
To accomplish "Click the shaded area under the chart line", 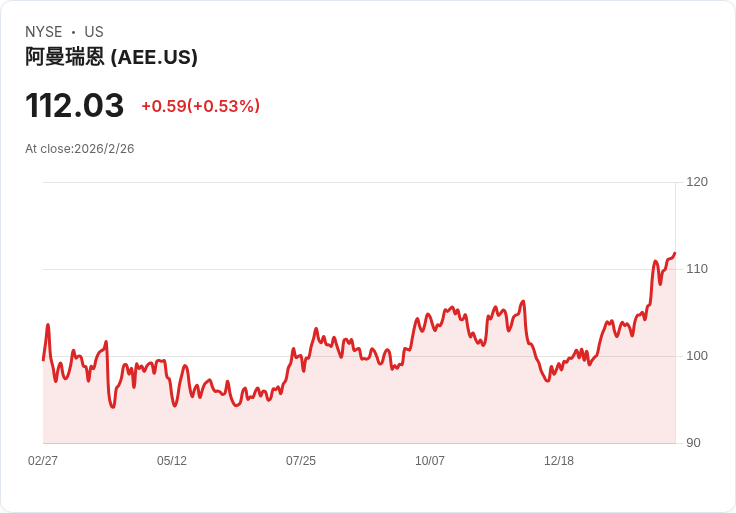I will [x=359, y=404].
